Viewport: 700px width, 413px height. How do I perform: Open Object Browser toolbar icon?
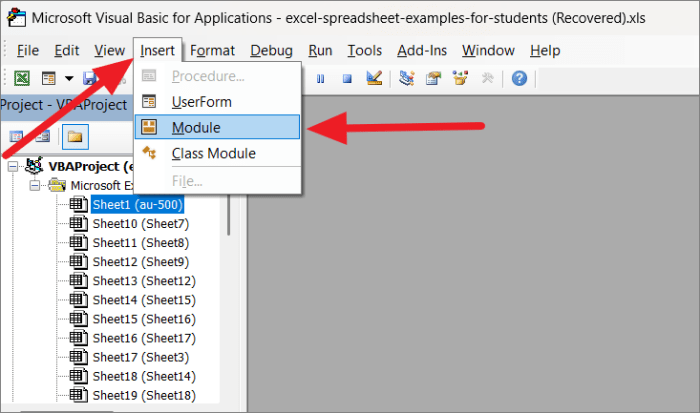point(460,79)
